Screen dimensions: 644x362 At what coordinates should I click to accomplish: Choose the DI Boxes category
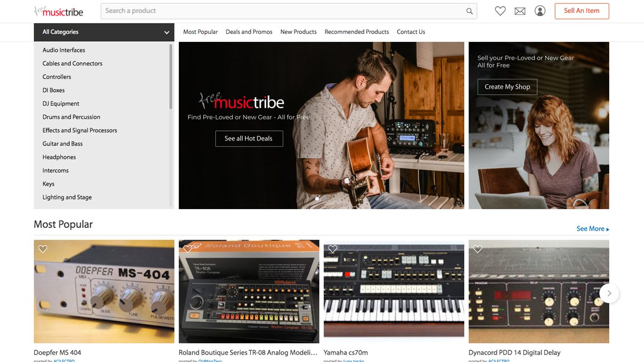point(54,90)
